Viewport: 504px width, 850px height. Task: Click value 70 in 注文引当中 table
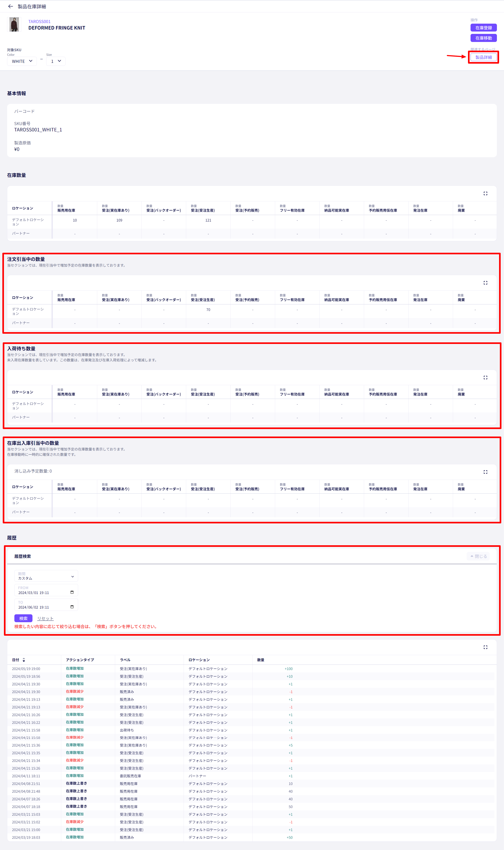click(208, 310)
